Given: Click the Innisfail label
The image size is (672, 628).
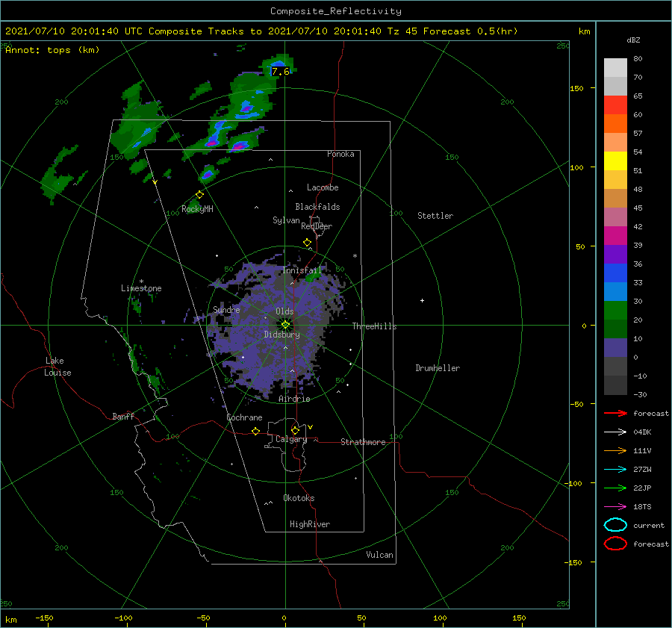Looking at the screenshot, I should pyautogui.click(x=302, y=270).
